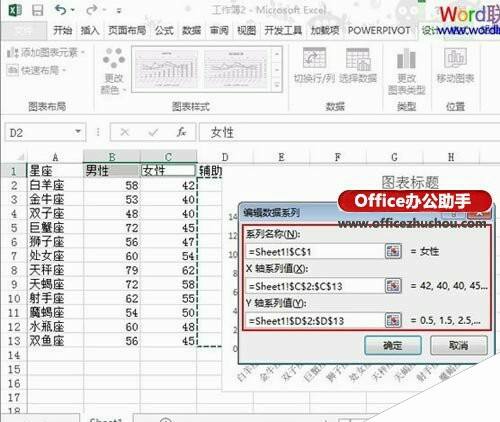Open the 开始 ribbon tab
Screen dimensions: 500x422
[x=62, y=30]
